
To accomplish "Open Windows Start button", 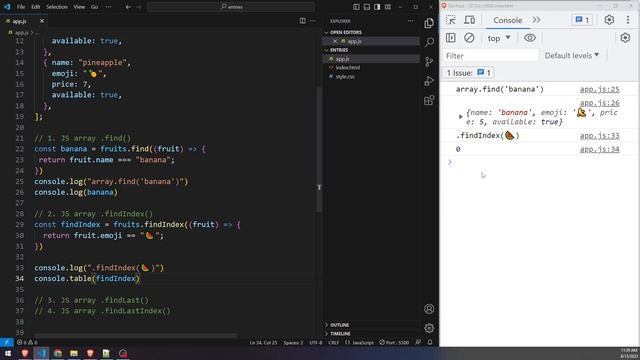I will (x=7, y=353).
